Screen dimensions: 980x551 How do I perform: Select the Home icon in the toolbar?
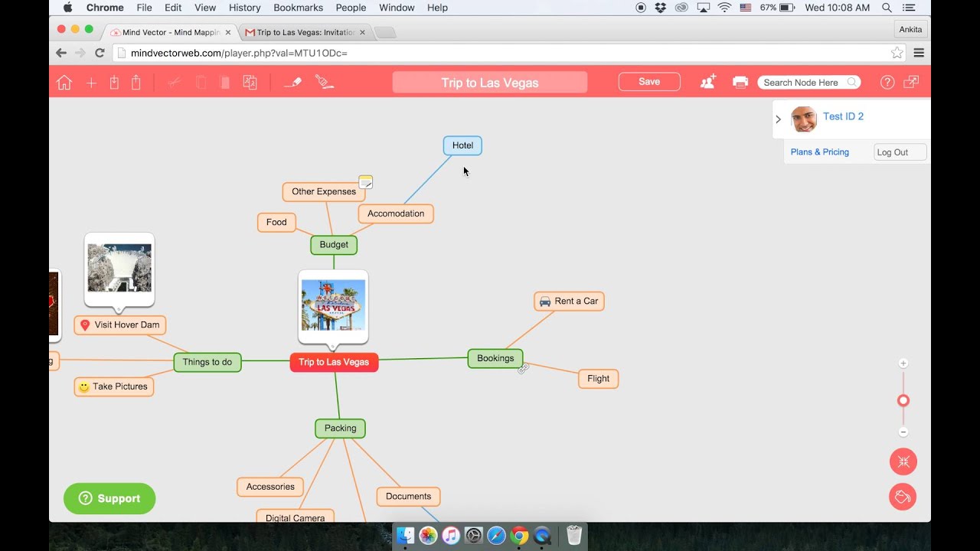64,81
